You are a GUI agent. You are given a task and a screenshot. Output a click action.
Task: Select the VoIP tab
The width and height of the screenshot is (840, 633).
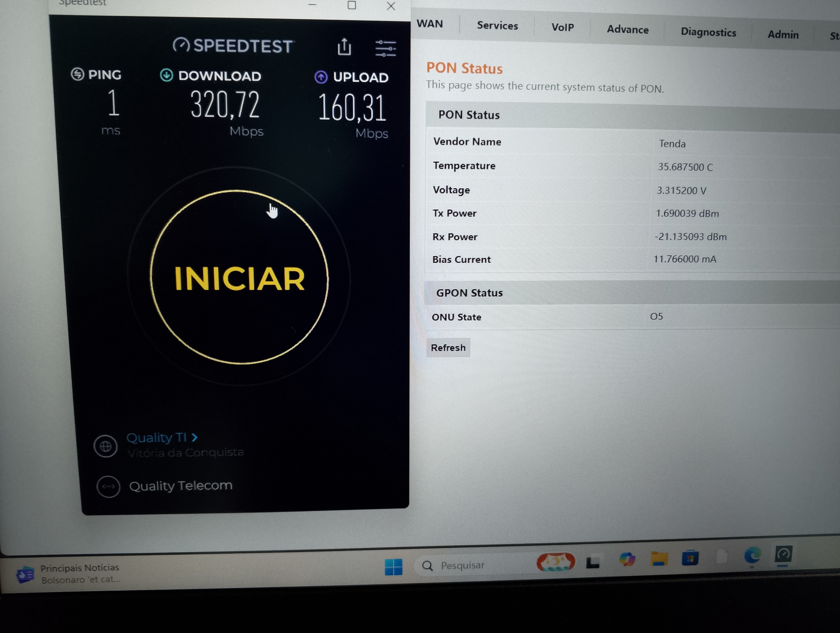click(562, 27)
